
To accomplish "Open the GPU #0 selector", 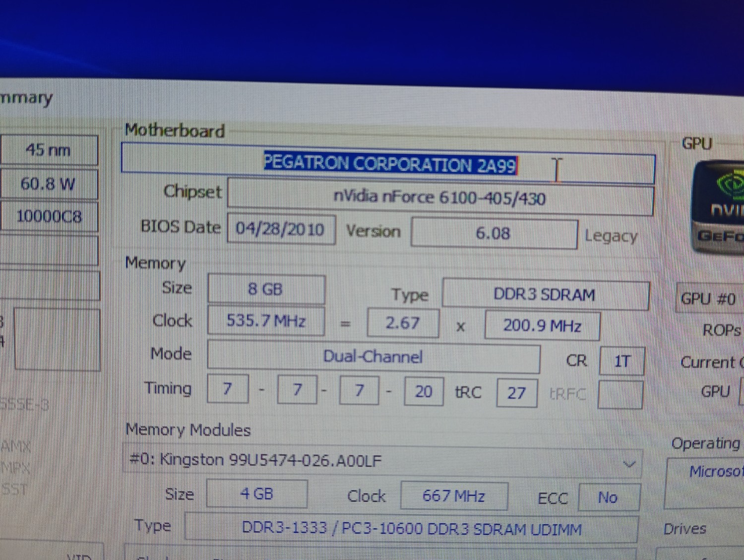I will [710, 299].
